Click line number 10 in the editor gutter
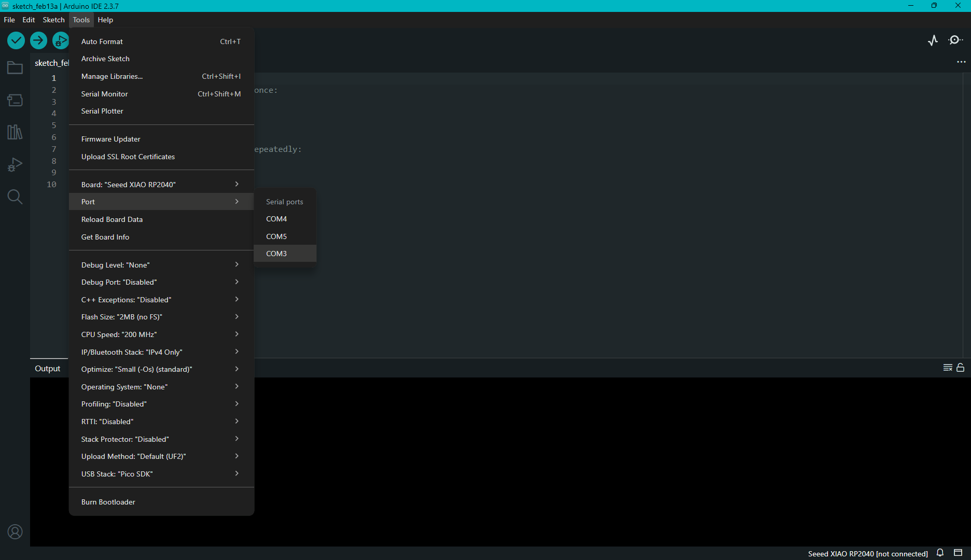The height and width of the screenshot is (560, 971). pyautogui.click(x=51, y=185)
